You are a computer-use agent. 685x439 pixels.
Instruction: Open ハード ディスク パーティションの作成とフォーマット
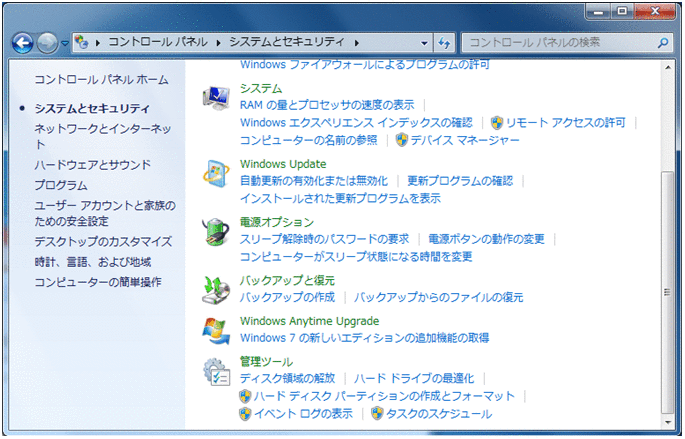coord(384,396)
